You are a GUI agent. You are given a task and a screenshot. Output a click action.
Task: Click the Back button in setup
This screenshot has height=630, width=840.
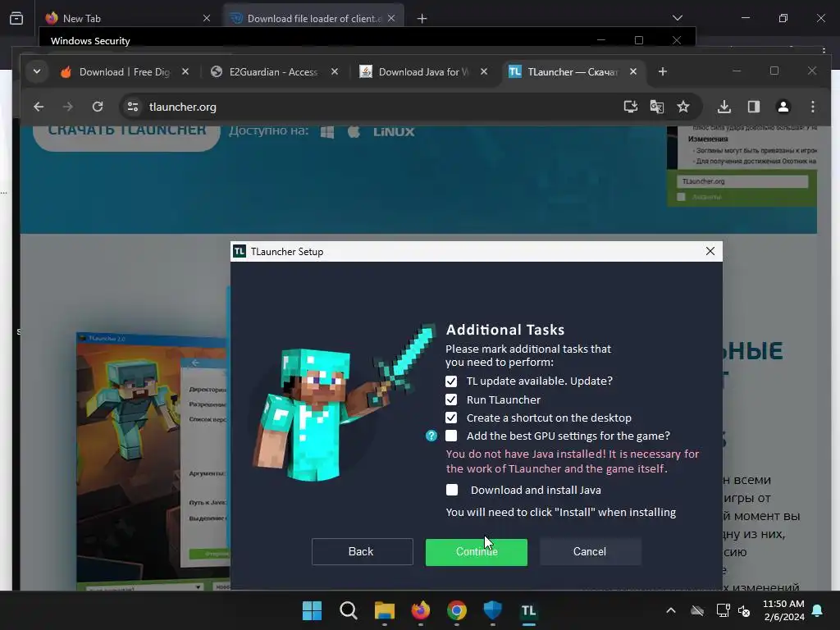click(x=362, y=552)
